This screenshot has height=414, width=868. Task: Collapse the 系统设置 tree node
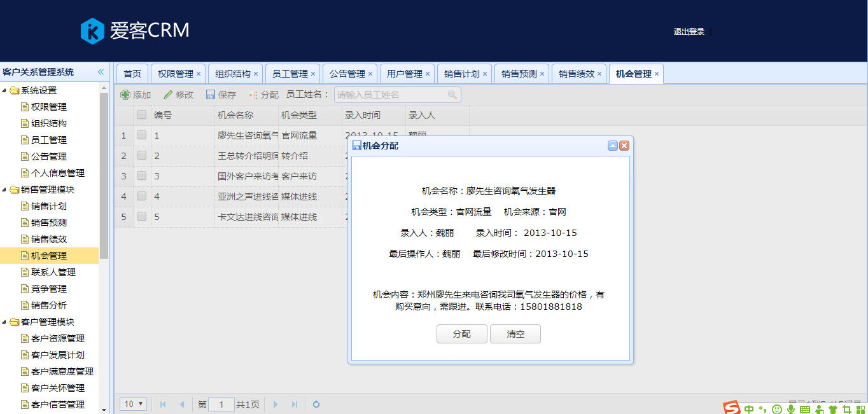point(4,90)
